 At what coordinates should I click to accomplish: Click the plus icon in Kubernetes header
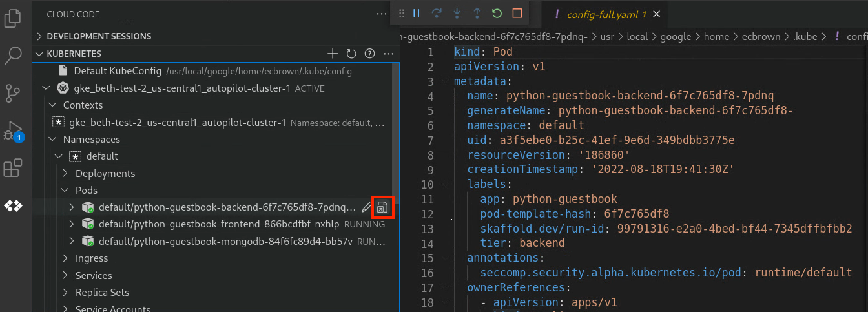[x=333, y=54]
